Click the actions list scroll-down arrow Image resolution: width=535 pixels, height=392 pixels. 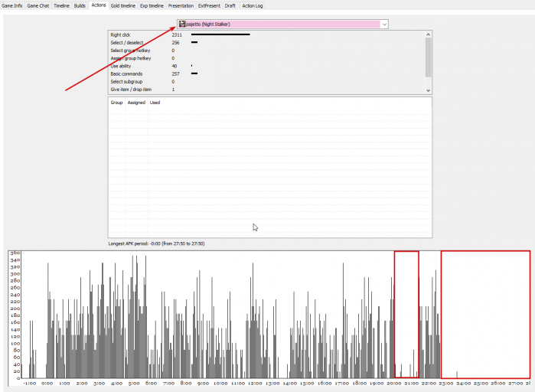pos(428,90)
